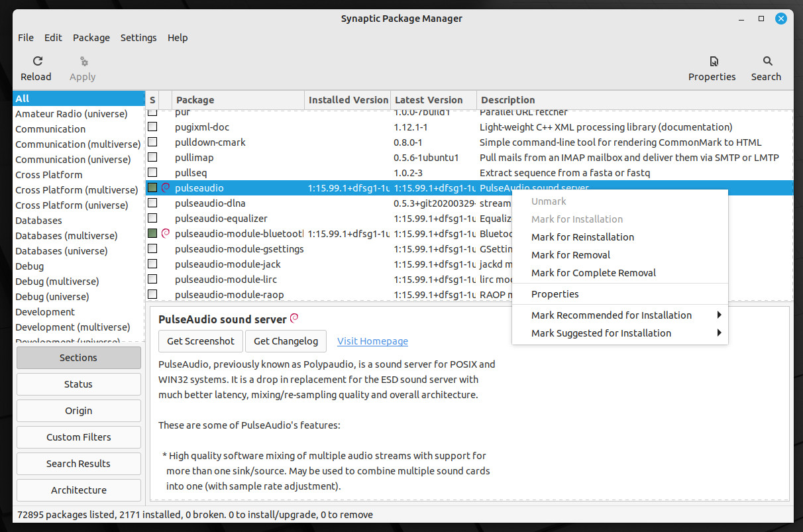Open the Help menu

tap(178, 38)
